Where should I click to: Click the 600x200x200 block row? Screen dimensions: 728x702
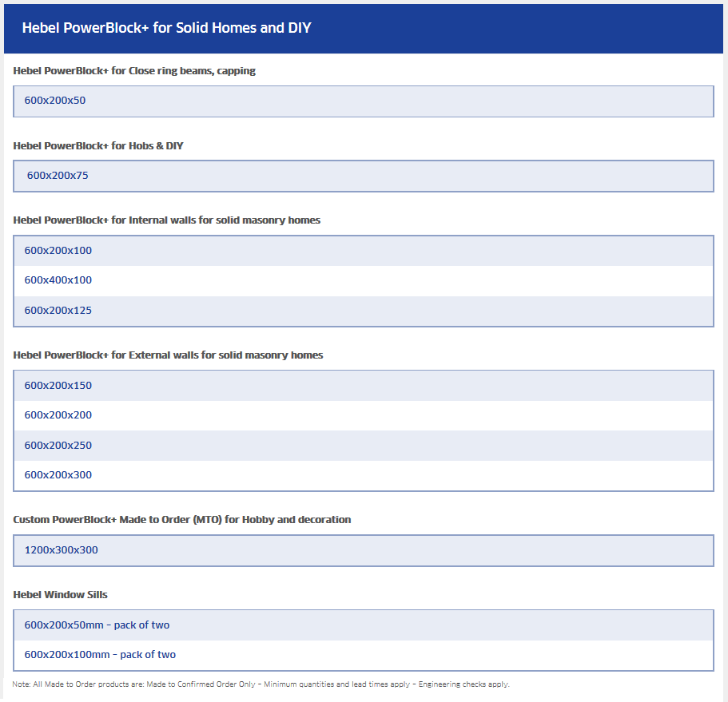[363, 415]
